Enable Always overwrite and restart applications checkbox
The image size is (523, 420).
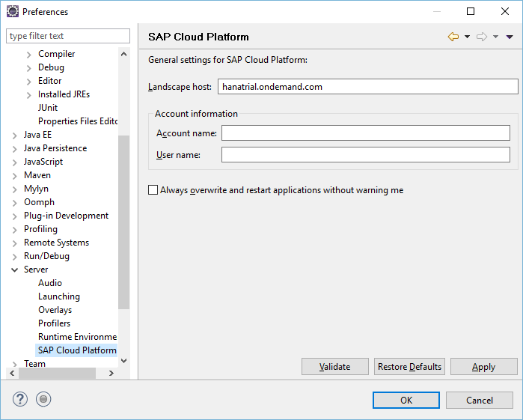point(153,190)
